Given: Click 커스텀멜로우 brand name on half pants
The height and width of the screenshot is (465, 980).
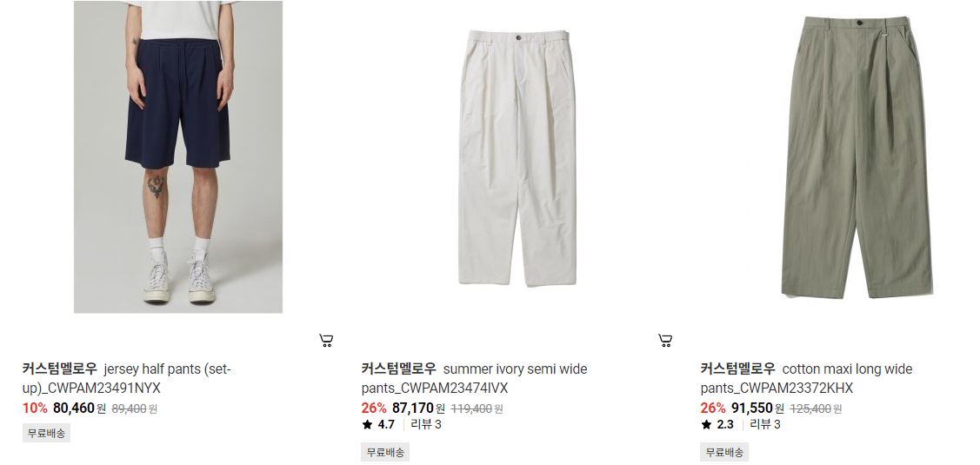Looking at the screenshot, I should 59,369.
